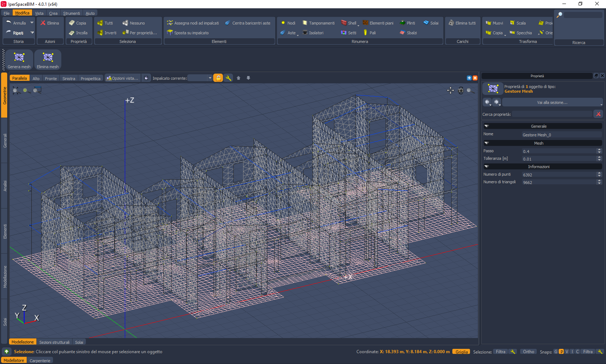Click the Passo value field
Screen dimensions: 606x364
click(x=558, y=152)
